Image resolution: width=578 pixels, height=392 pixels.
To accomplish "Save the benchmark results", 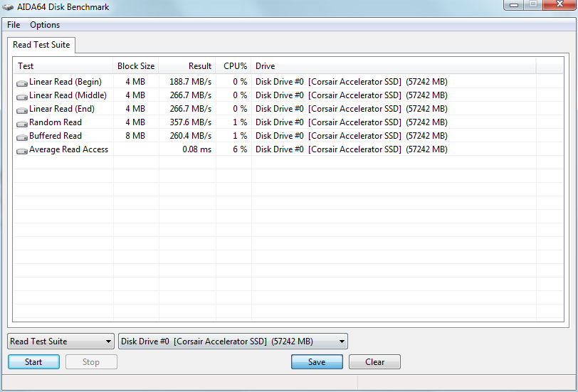I will (x=317, y=362).
